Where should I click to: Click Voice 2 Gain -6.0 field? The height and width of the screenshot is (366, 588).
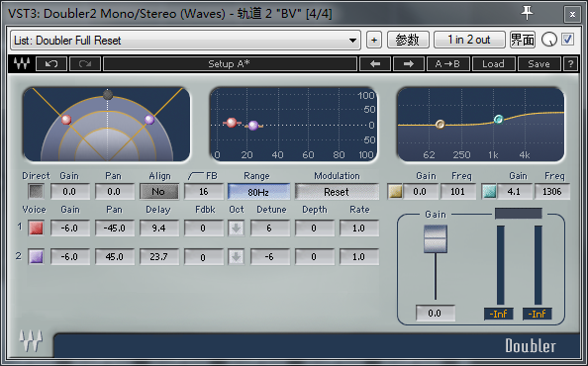(70, 256)
